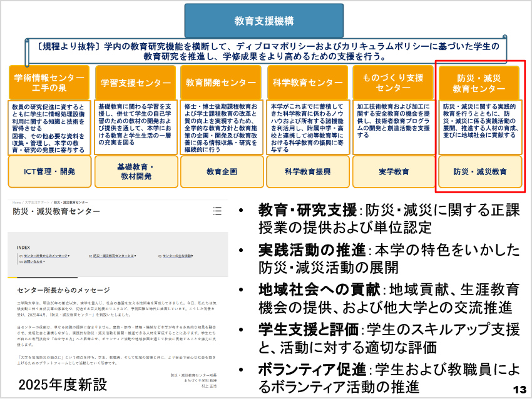Click the 教育開発センター orange header
The height and width of the screenshot is (399, 532).
pos(221,83)
